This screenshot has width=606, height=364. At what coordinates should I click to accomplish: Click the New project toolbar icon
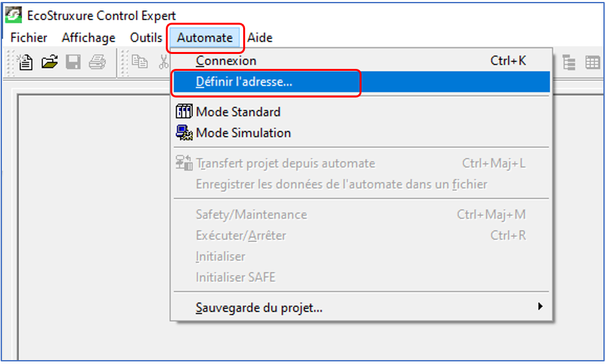coord(25,62)
